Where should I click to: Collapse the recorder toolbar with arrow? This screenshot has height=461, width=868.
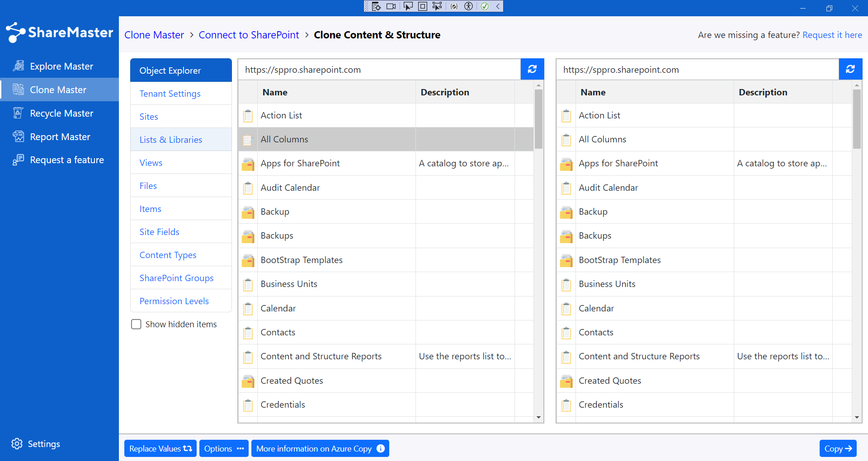[498, 6]
